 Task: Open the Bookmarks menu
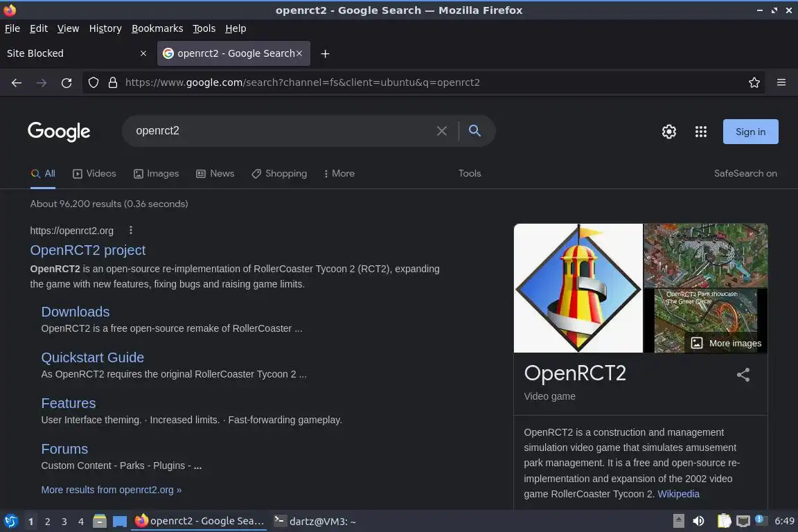pyautogui.click(x=157, y=28)
